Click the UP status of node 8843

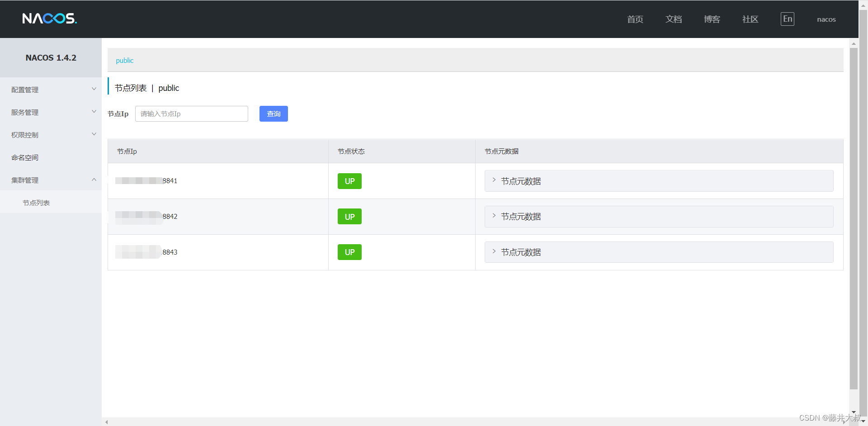coord(349,252)
